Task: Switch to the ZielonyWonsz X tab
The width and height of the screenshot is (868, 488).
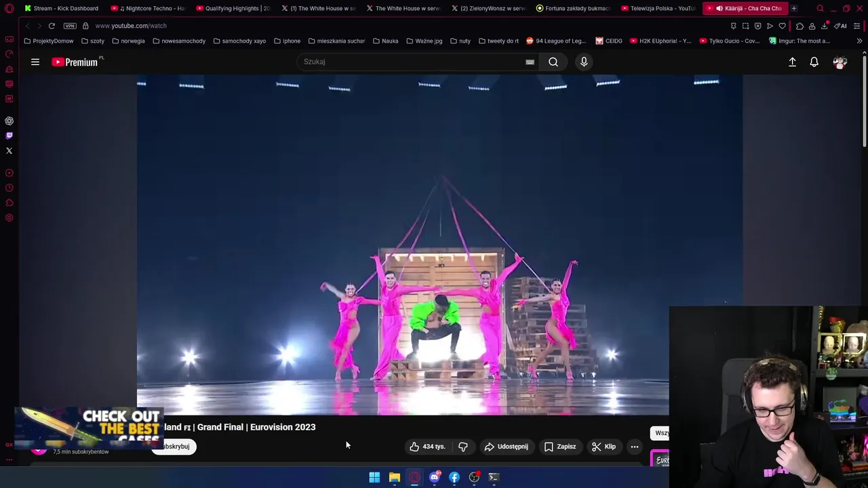Action: 488,8
